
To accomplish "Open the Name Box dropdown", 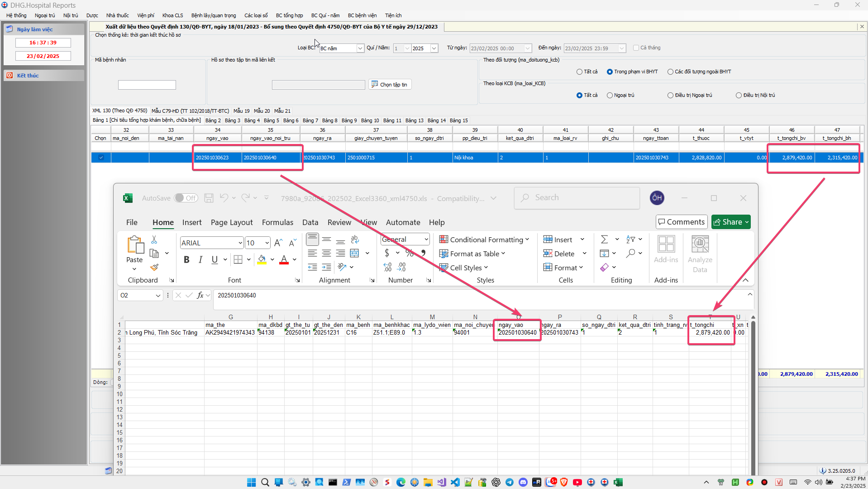I will pos(158,295).
